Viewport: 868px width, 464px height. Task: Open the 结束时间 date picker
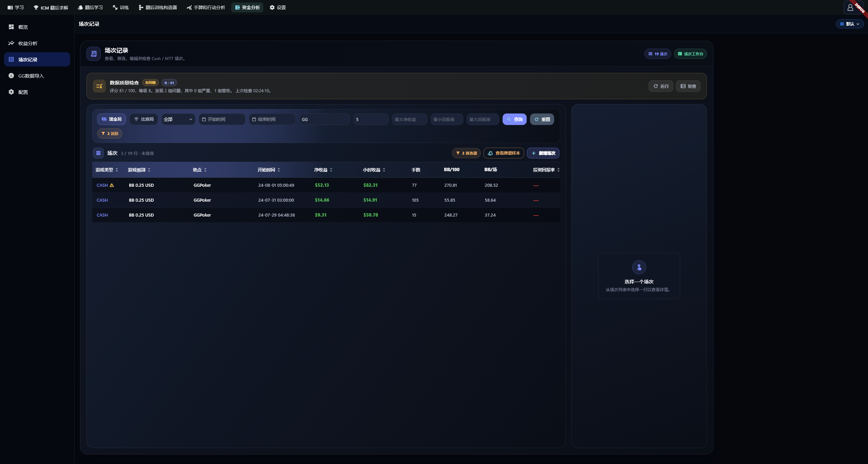click(x=272, y=119)
